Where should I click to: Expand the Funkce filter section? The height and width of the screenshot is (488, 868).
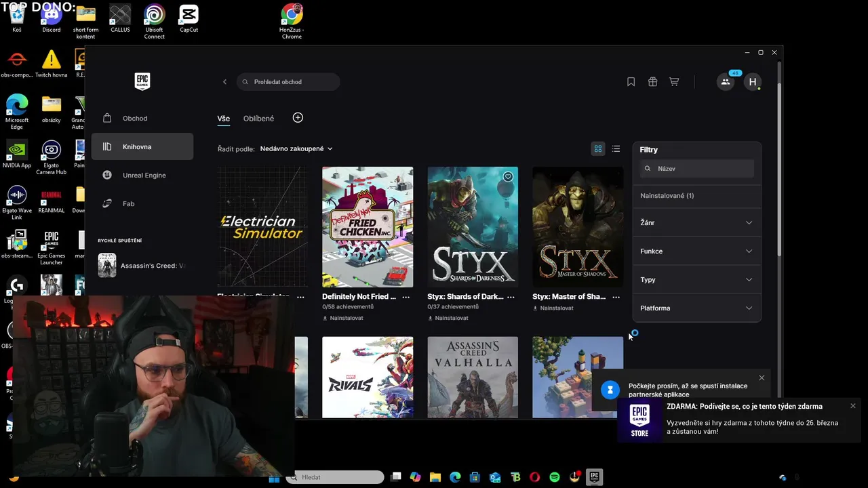point(697,251)
